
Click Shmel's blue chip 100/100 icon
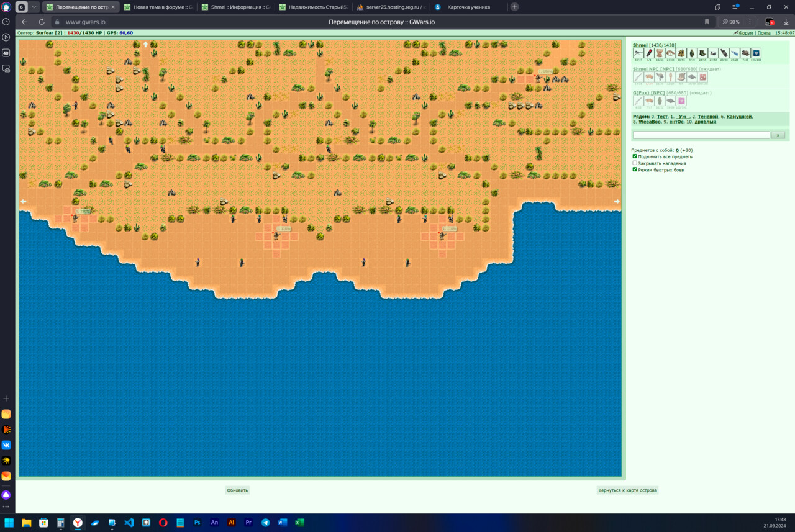coord(756,53)
